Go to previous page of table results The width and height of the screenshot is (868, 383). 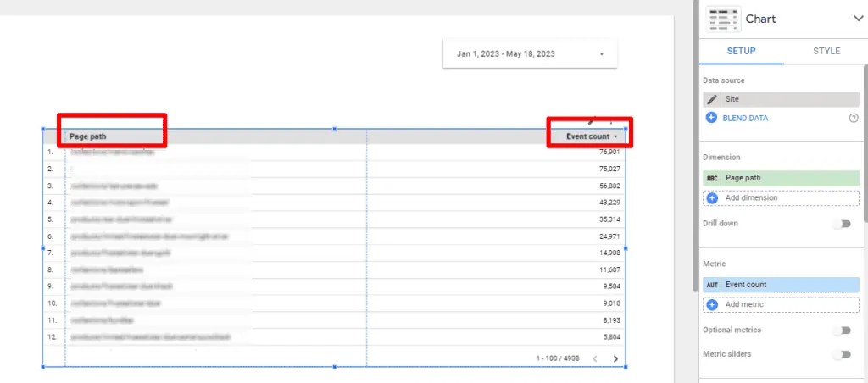click(x=595, y=358)
